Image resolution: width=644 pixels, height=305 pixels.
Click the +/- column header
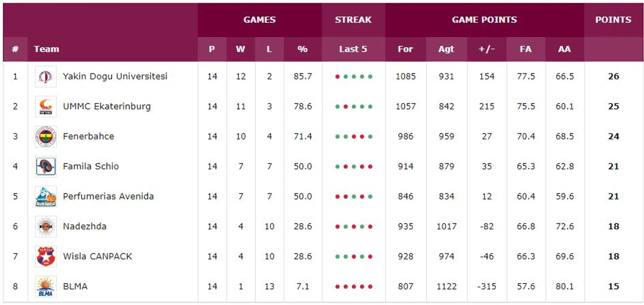(487, 49)
